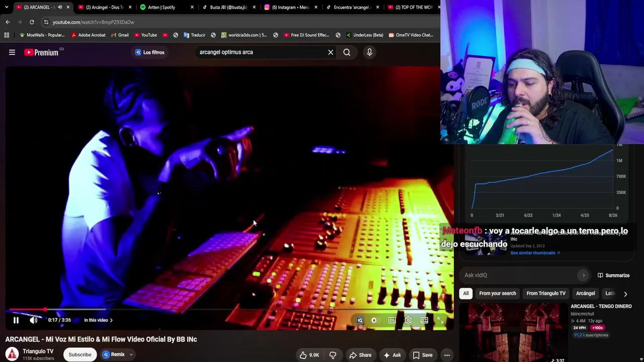Viewport: 644px width, 362px height.
Task: Switch the player to theater mode
Action: click(x=424, y=320)
